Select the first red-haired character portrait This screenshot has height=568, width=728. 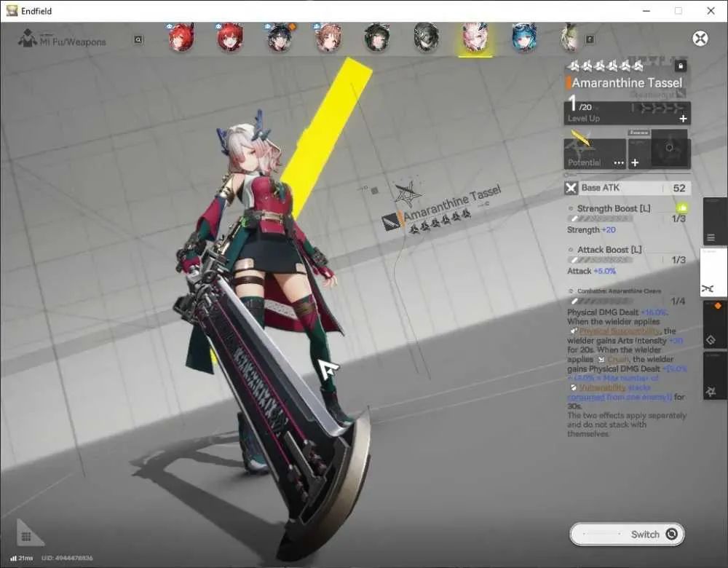tap(181, 37)
